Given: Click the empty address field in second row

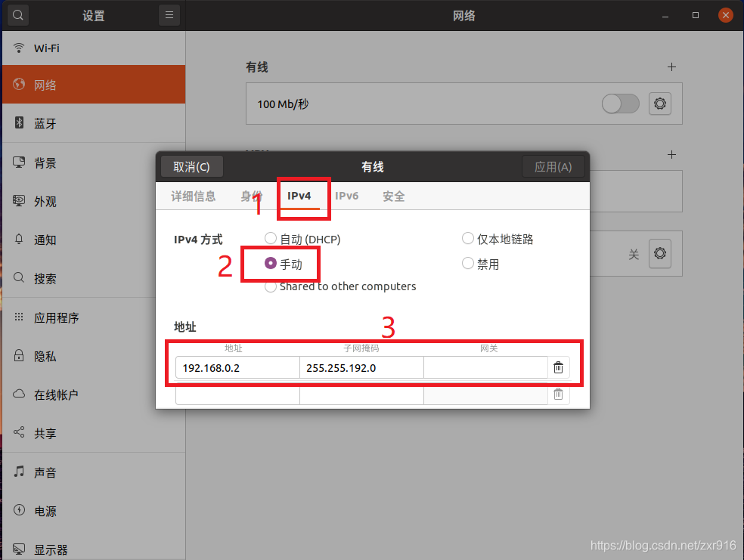Looking at the screenshot, I should (237, 395).
